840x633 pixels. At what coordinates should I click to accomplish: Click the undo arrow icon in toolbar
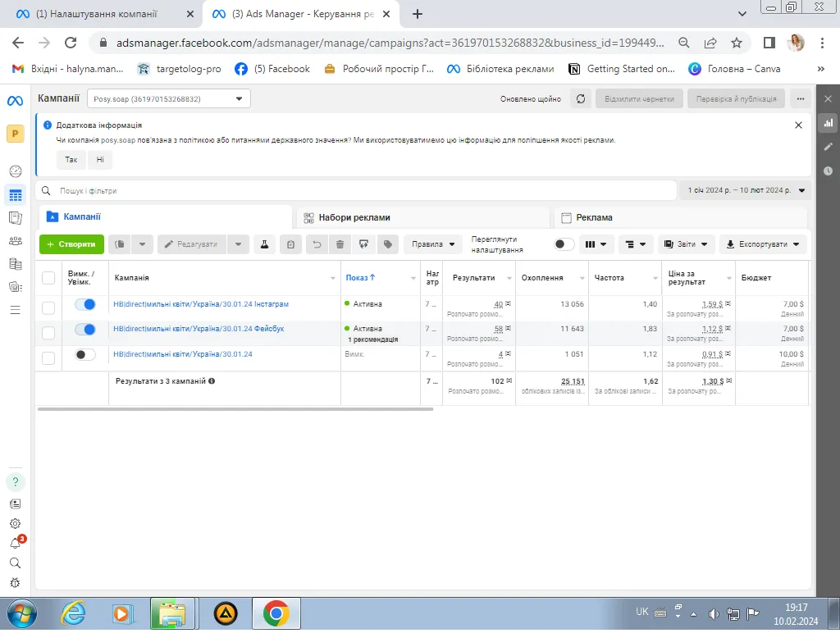point(316,244)
